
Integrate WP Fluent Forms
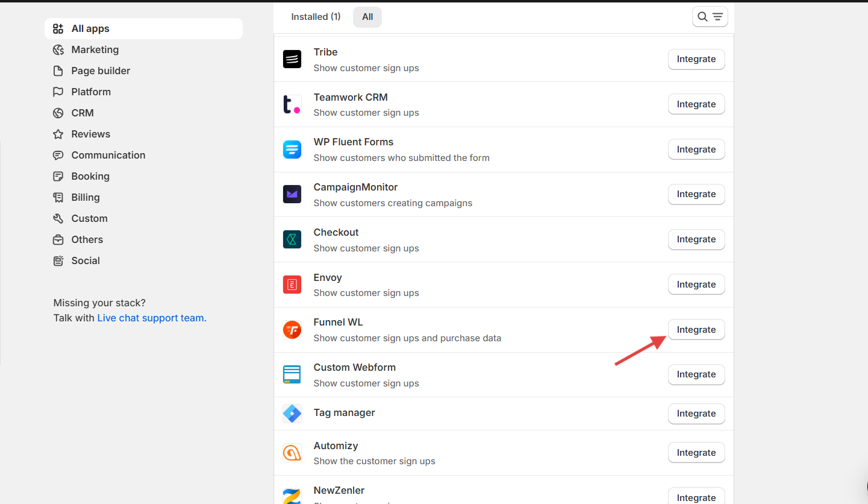pyautogui.click(x=696, y=150)
